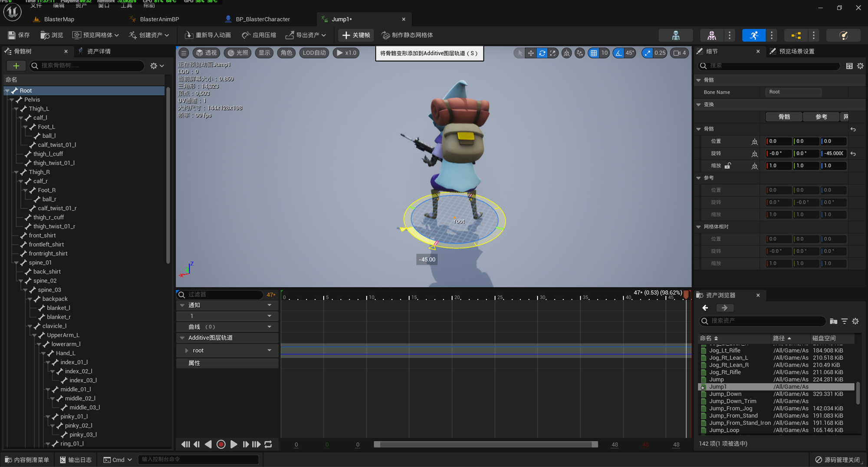Collapse the Thigh_L bone
The image size is (868, 467).
tap(16, 109)
